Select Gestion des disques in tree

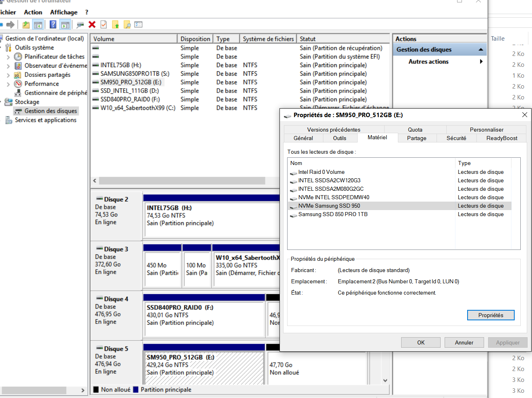pos(51,111)
